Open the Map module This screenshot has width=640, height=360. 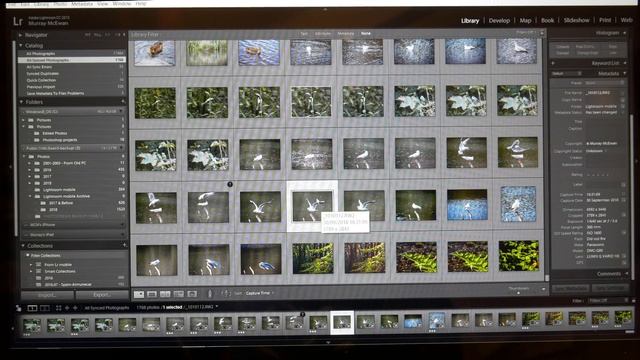pos(525,20)
